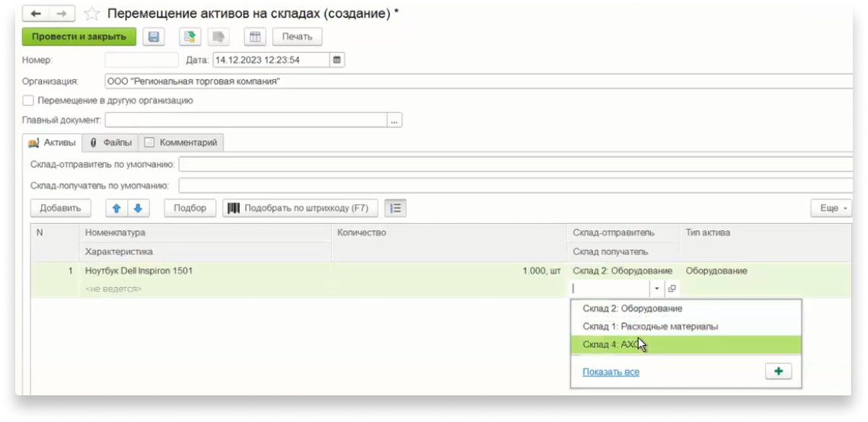Click the Номенклатура column header
The width and height of the screenshot is (868, 422).
[206, 232]
